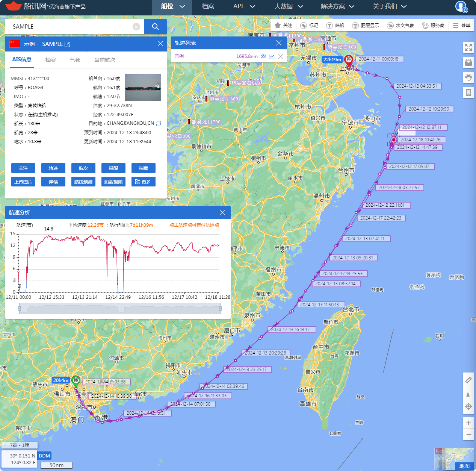Click the search magnifier button
476x471 pixels.
[155, 27]
